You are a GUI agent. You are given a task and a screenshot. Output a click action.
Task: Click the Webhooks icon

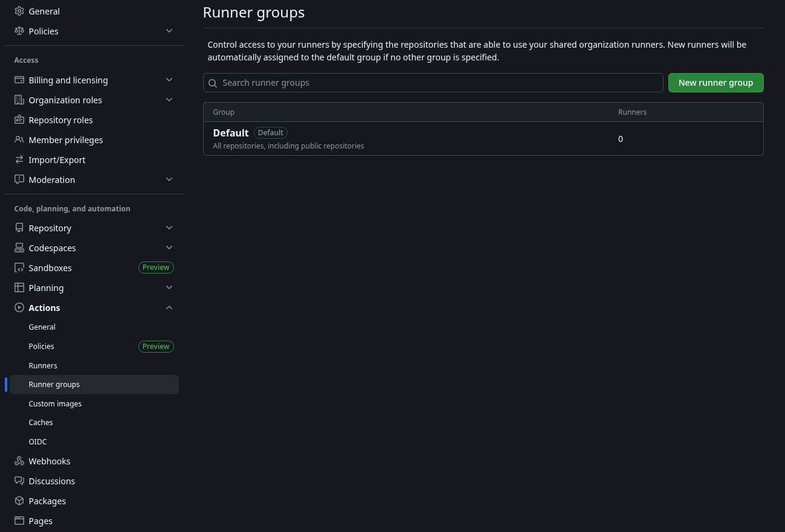pos(19,461)
